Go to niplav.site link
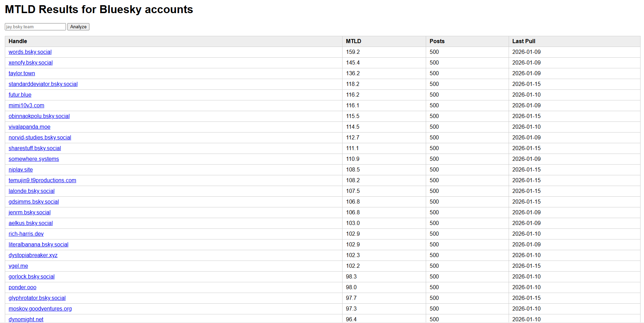Viewport: 644px width, 323px height. (21, 170)
